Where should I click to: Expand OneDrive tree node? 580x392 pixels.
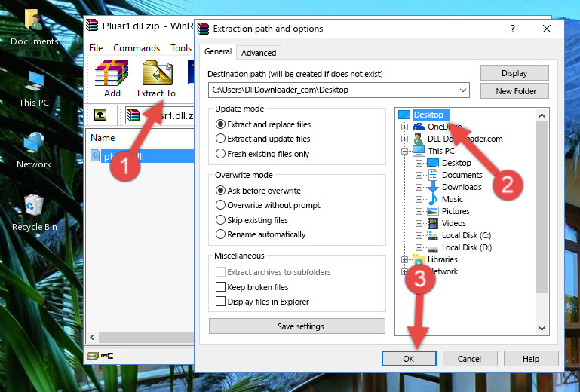pyautogui.click(x=404, y=127)
